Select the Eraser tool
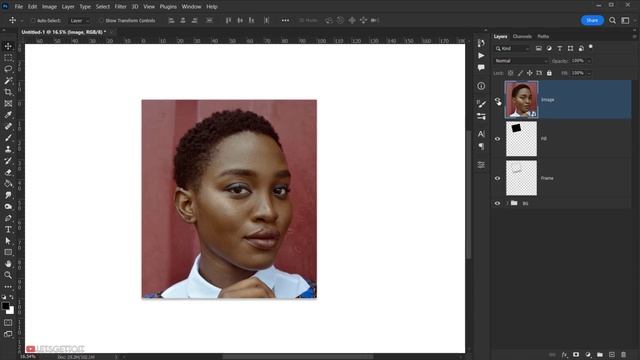This screenshot has width=640, height=360. click(x=8, y=172)
